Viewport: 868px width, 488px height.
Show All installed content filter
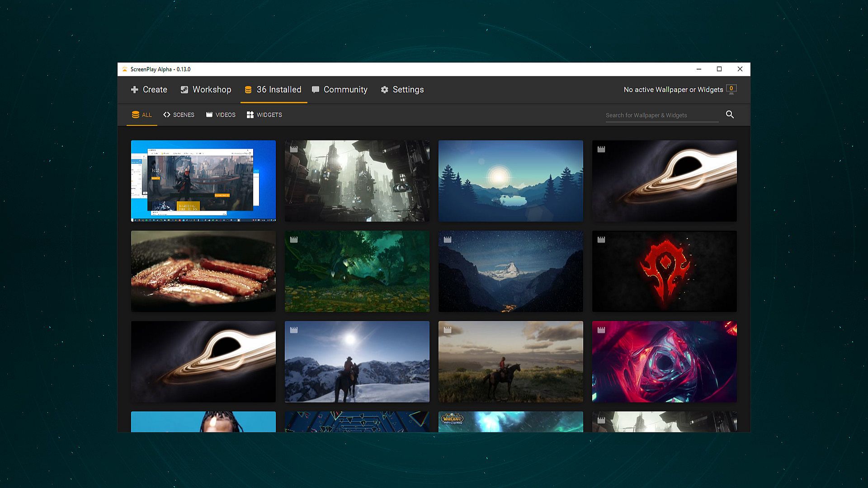coord(142,115)
